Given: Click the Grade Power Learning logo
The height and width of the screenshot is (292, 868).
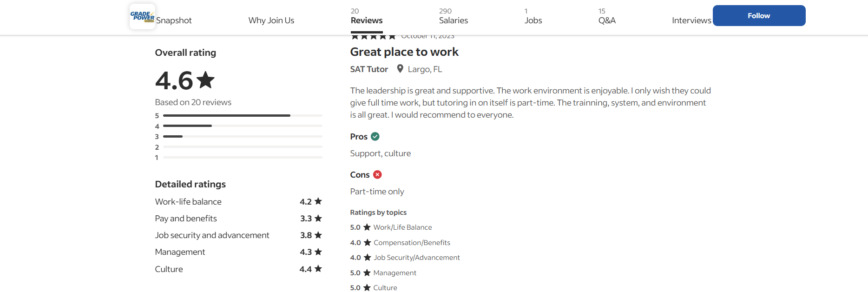Looking at the screenshot, I should click(x=142, y=17).
